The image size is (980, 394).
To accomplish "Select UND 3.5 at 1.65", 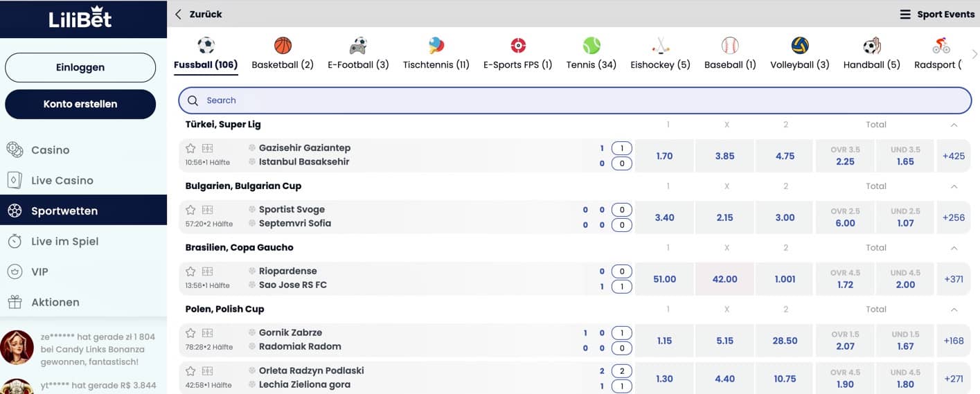I will (905, 156).
